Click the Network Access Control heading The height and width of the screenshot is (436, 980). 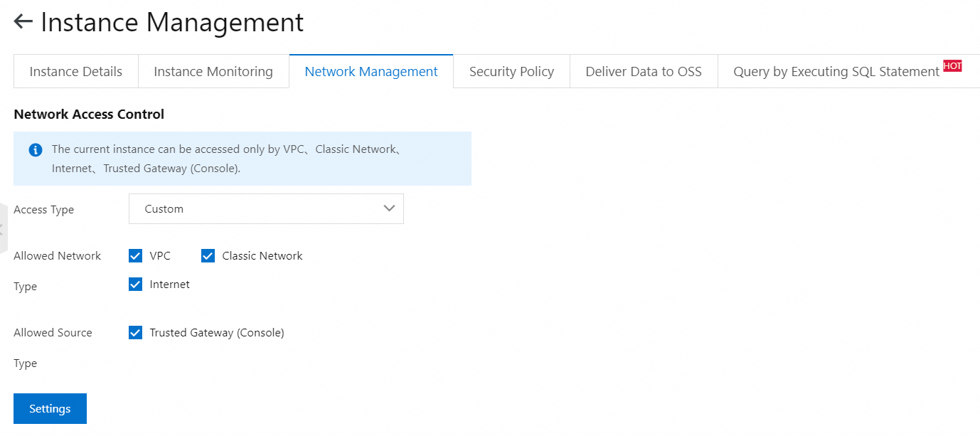click(x=89, y=115)
